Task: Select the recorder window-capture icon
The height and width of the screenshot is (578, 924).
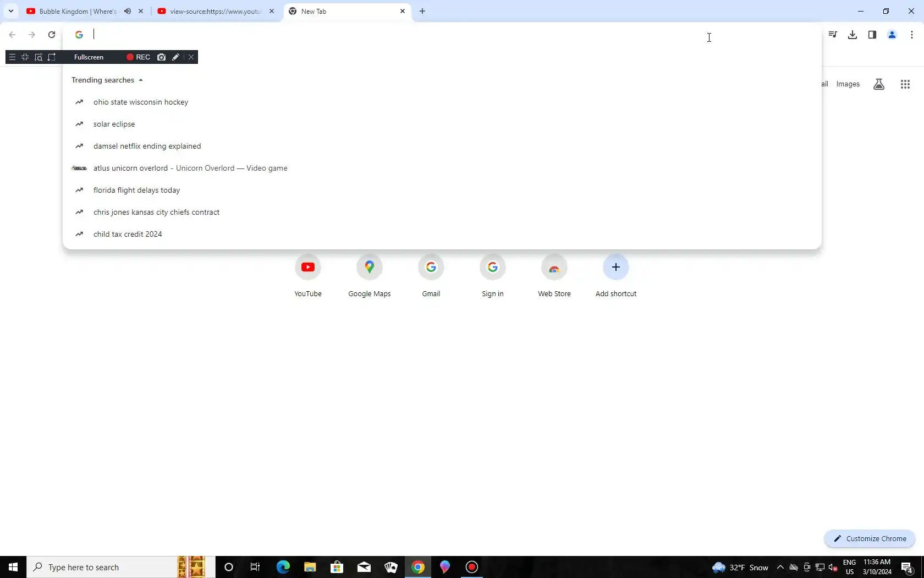Action: click(x=38, y=57)
